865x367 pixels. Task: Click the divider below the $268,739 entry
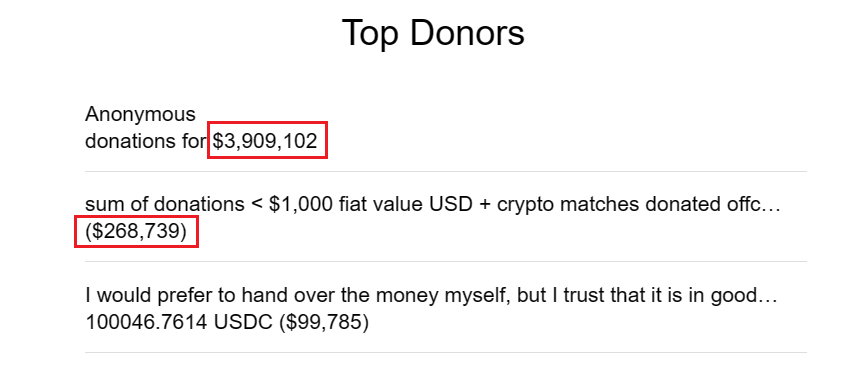446,262
